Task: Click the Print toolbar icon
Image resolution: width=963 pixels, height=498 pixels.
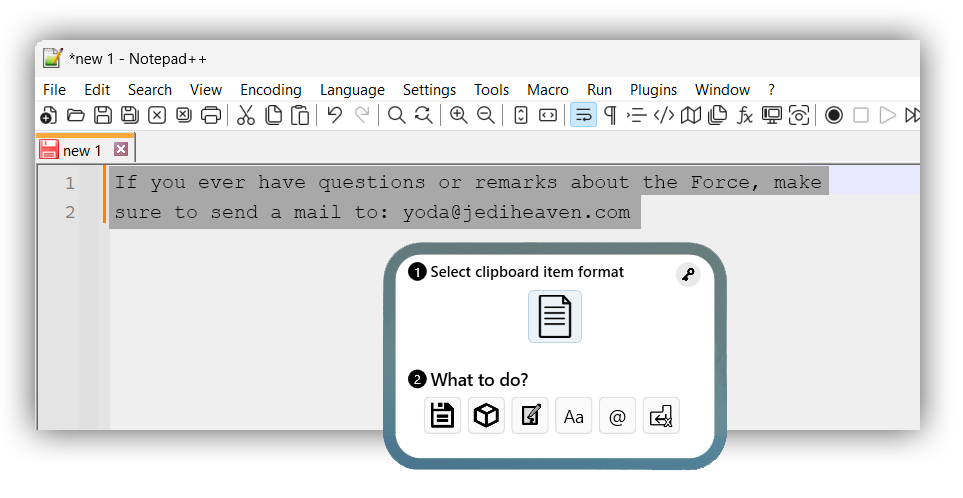Action: click(211, 115)
